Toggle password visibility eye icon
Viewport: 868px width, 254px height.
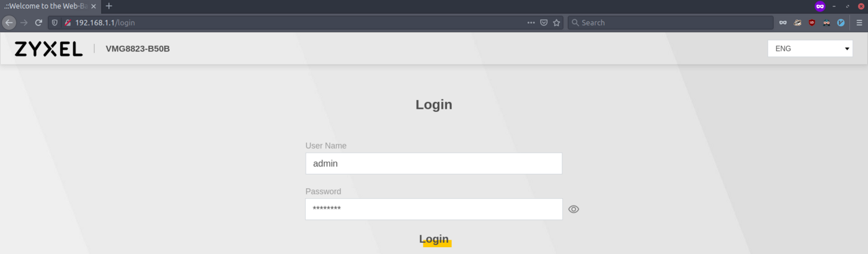coord(573,209)
